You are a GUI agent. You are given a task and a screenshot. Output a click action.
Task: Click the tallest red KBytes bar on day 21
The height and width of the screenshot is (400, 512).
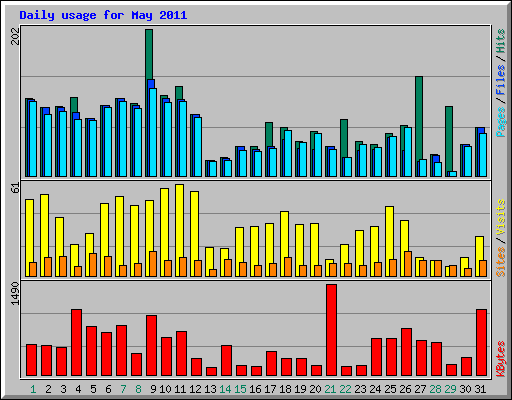click(x=332, y=330)
